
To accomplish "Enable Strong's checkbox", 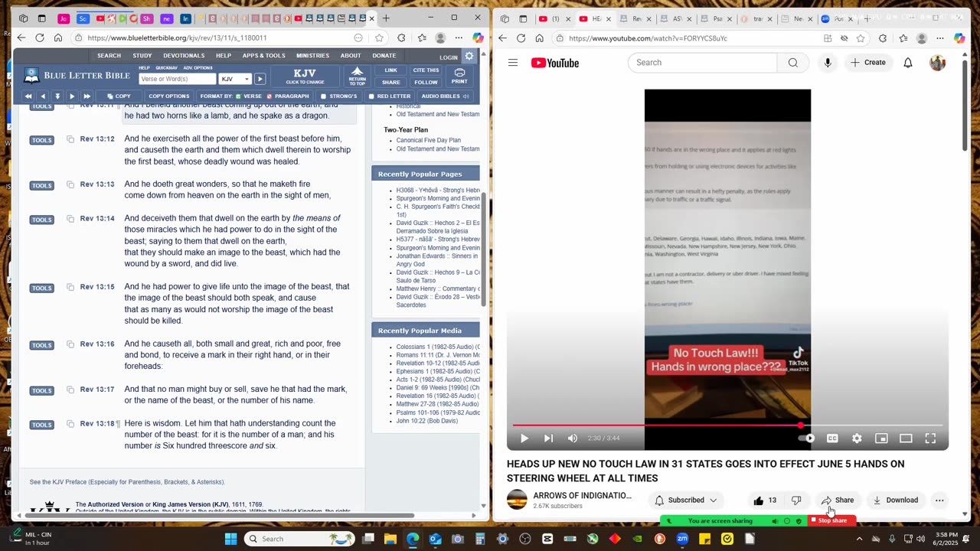I will tap(323, 96).
